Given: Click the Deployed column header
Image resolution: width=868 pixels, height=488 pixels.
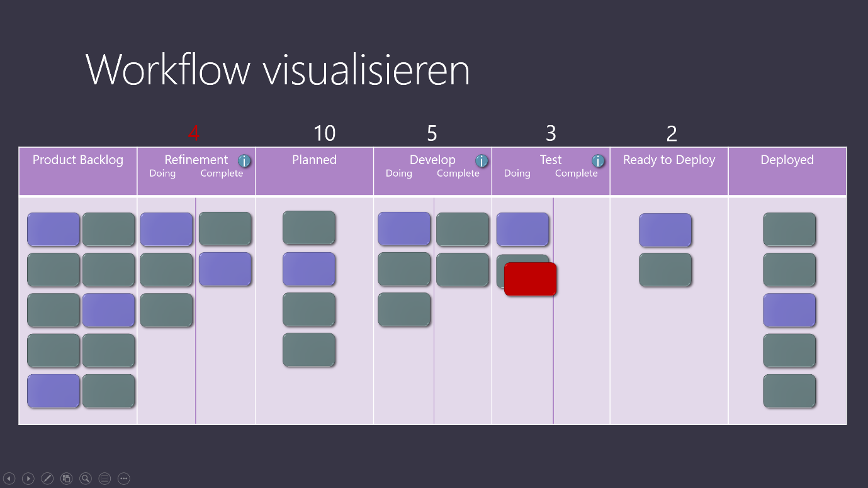Looking at the screenshot, I should point(787,160).
